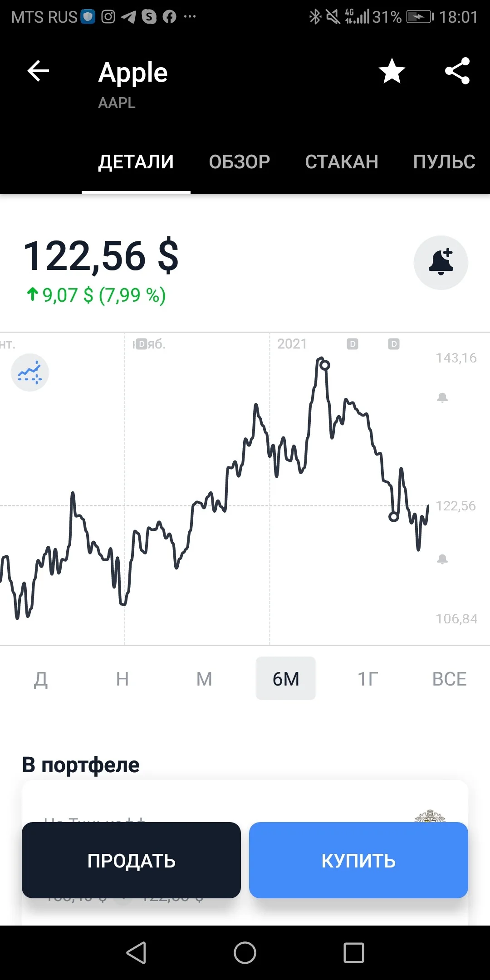Tap the first dividend D marker near 2021
Image resolution: width=490 pixels, height=980 pixels.
coord(353,344)
